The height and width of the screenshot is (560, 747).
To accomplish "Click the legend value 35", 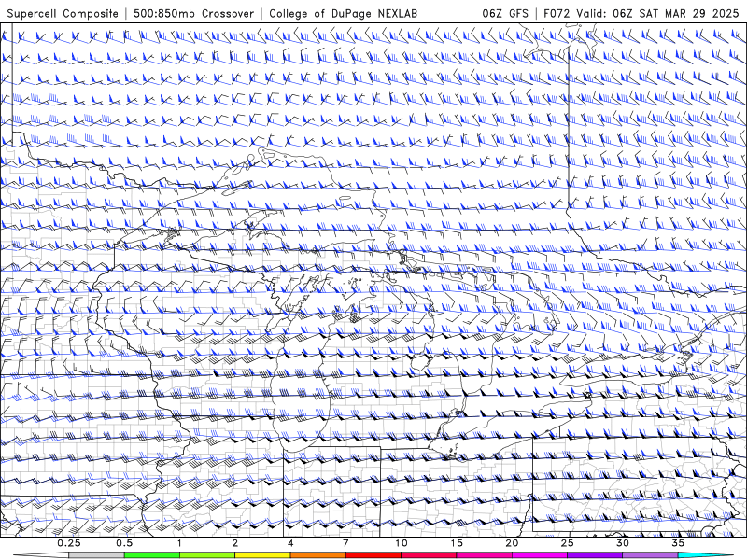I will [678, 543].
